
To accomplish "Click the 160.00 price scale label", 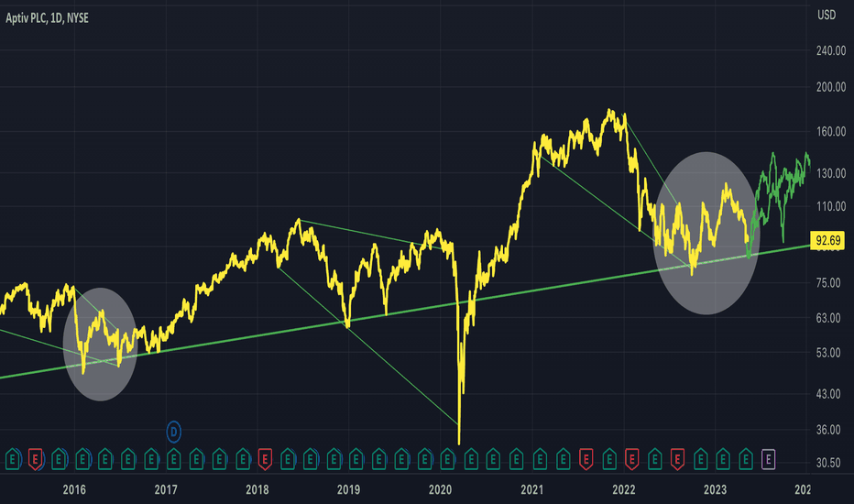I will coord(830,131).
